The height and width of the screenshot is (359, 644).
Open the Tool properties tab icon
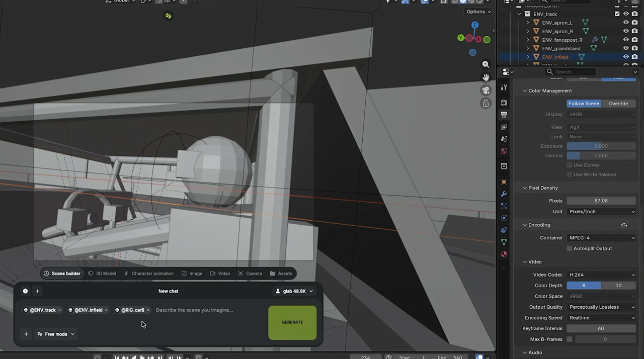coord(504,87)
